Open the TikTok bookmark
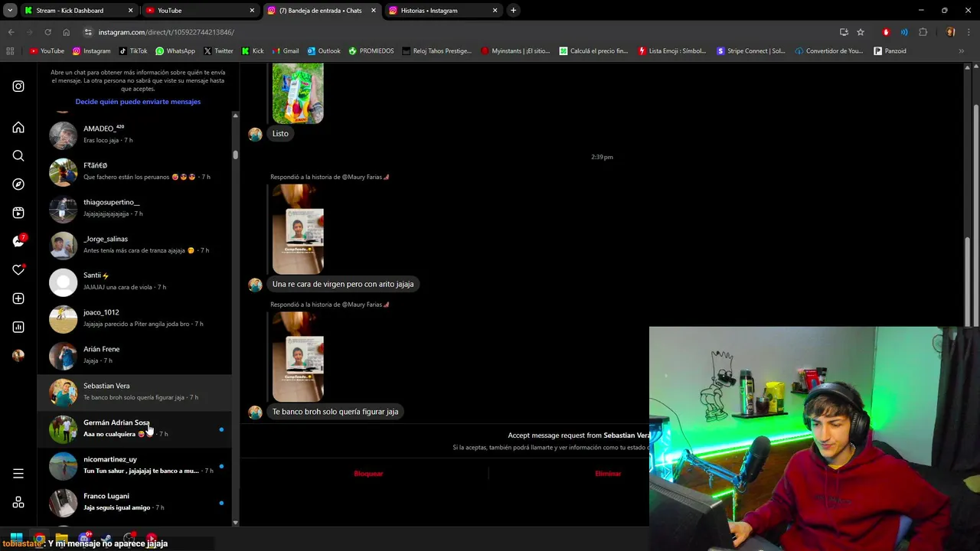 (133, 51)
